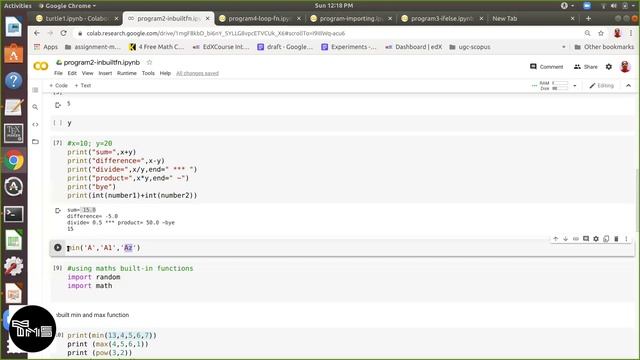This screenshot has height=360, width=640.
Task: Click the Google account avatar
Action: pyautogui.click(x=625, y=67)
